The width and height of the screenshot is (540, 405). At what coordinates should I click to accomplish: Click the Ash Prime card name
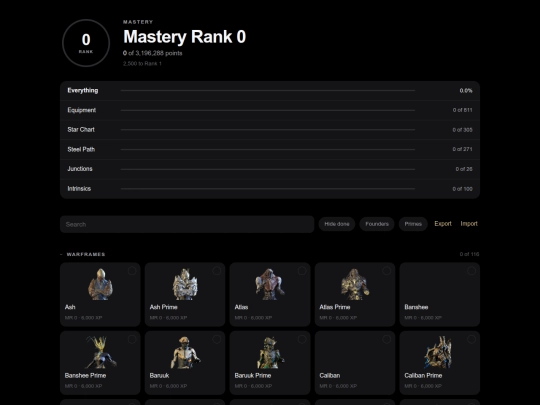coord(164,307)
